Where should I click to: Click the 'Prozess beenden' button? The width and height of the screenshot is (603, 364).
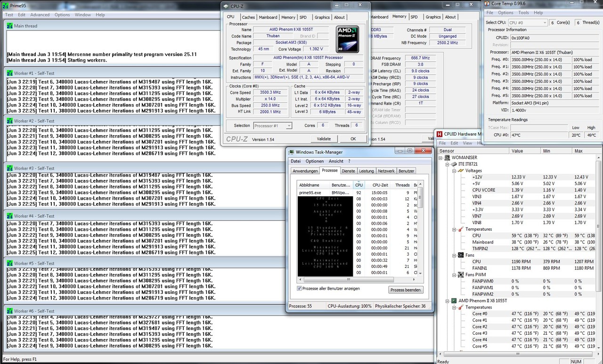[x=406, y=290]
